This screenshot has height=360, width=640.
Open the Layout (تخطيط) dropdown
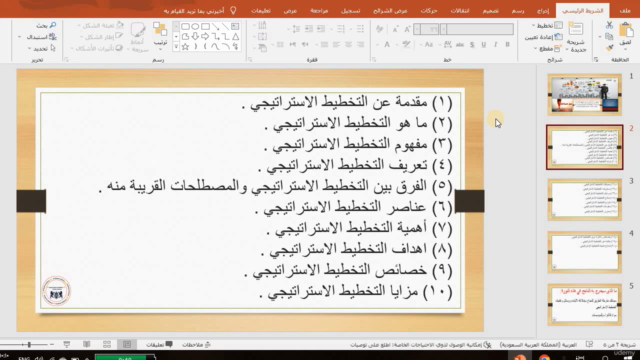coord(547,26)
